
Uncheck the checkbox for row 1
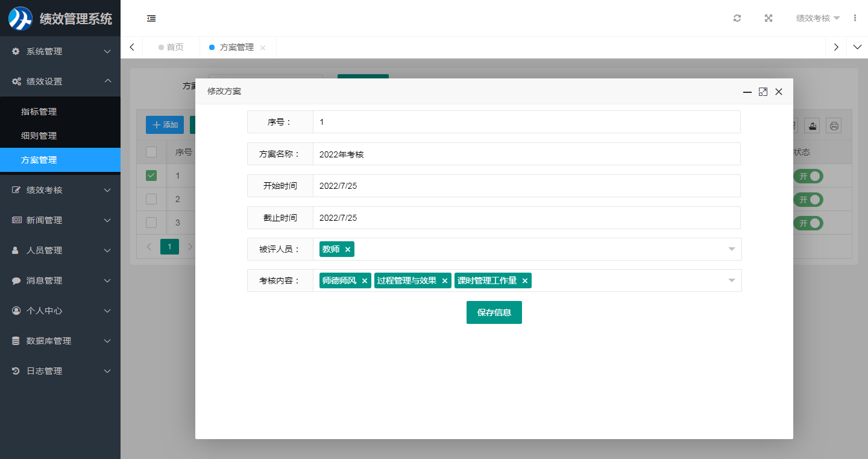[x=151, y=176]
